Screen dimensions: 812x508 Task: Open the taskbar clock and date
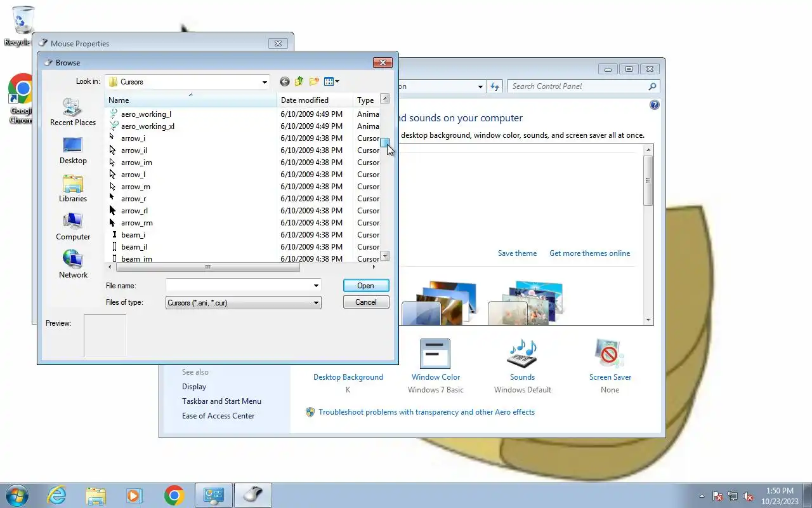pos(780,496)
